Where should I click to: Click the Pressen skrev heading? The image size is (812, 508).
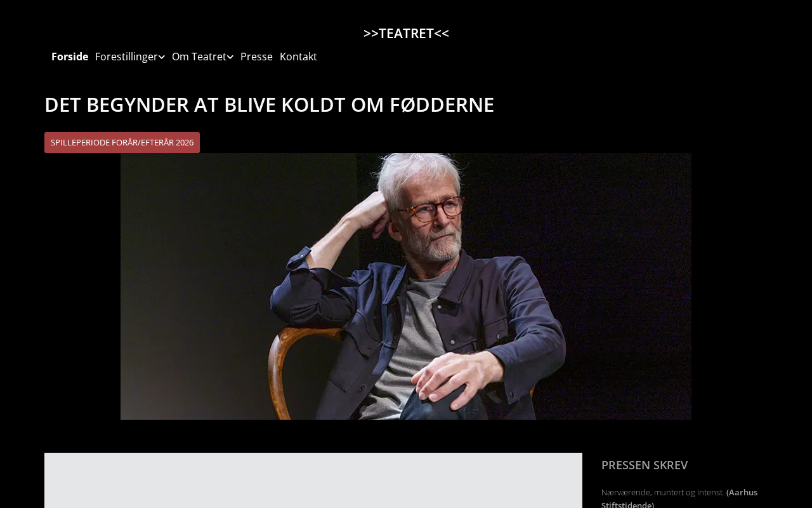coord(645,465)
